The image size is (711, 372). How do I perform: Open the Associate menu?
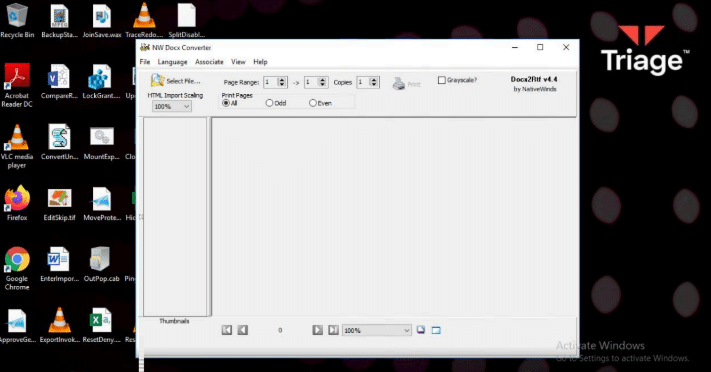tap(209, 62)
